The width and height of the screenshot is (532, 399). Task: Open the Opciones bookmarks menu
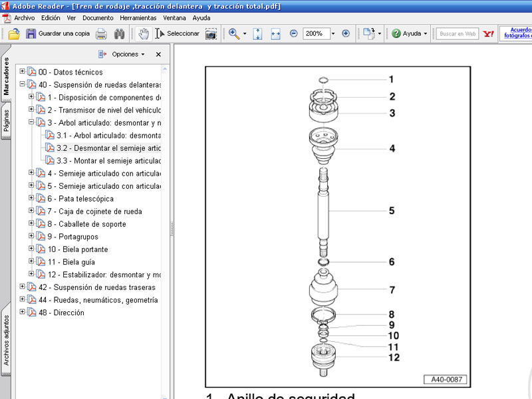pyautogui.click(x=128, y=55)
